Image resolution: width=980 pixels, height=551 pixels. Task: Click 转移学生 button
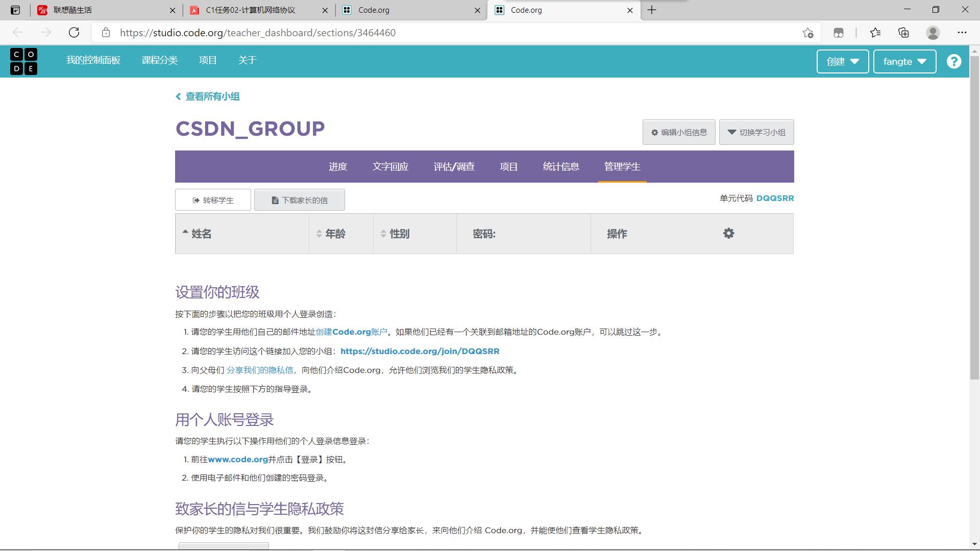pyautogui.click(x=213, y=200)
